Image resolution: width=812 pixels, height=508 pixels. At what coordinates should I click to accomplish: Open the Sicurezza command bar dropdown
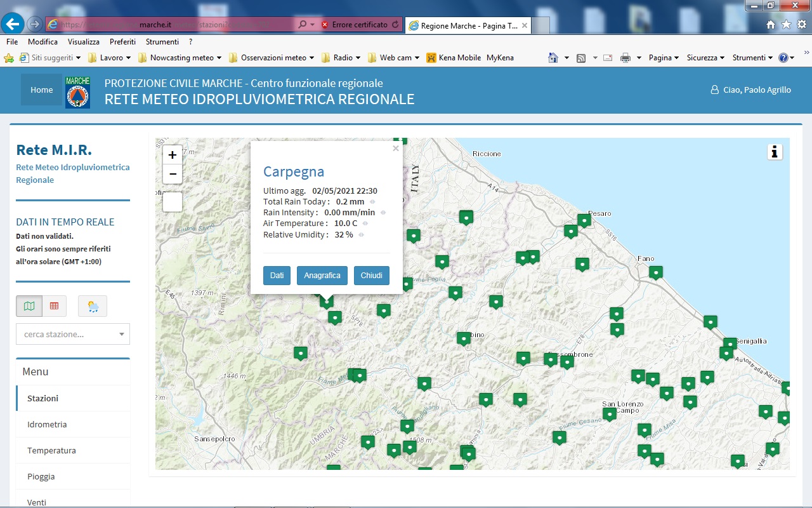(x=705, y=58)
